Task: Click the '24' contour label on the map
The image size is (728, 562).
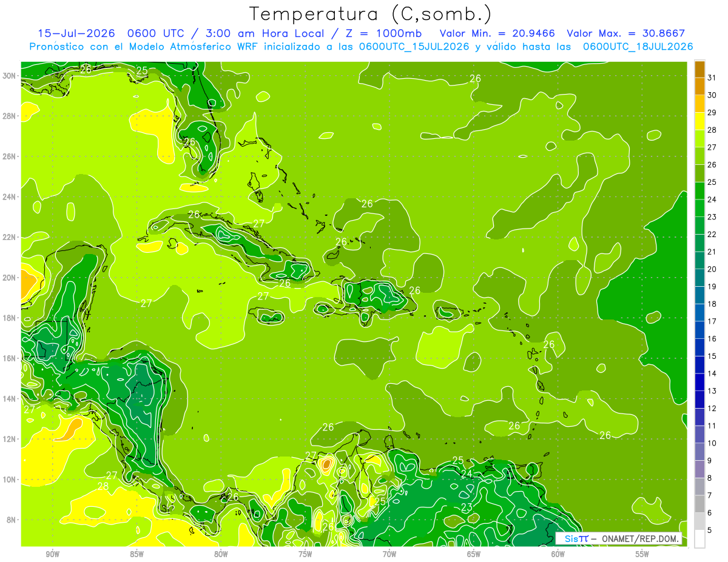Action: point(466,474)
